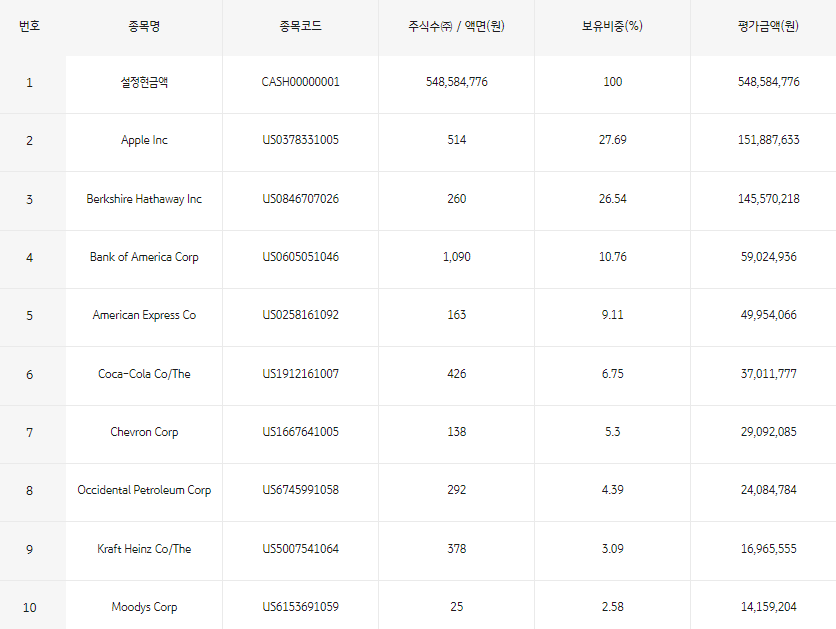This screenshot has height=629, width=836.
Task: Click share count 25
Action: click(x=456, y=607)
